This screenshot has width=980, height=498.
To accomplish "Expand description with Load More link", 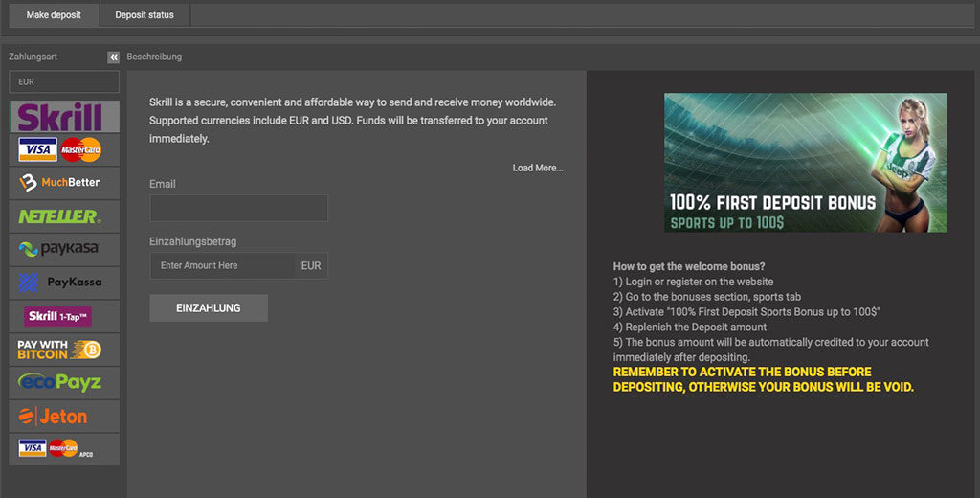I will [x=538, y=168].
